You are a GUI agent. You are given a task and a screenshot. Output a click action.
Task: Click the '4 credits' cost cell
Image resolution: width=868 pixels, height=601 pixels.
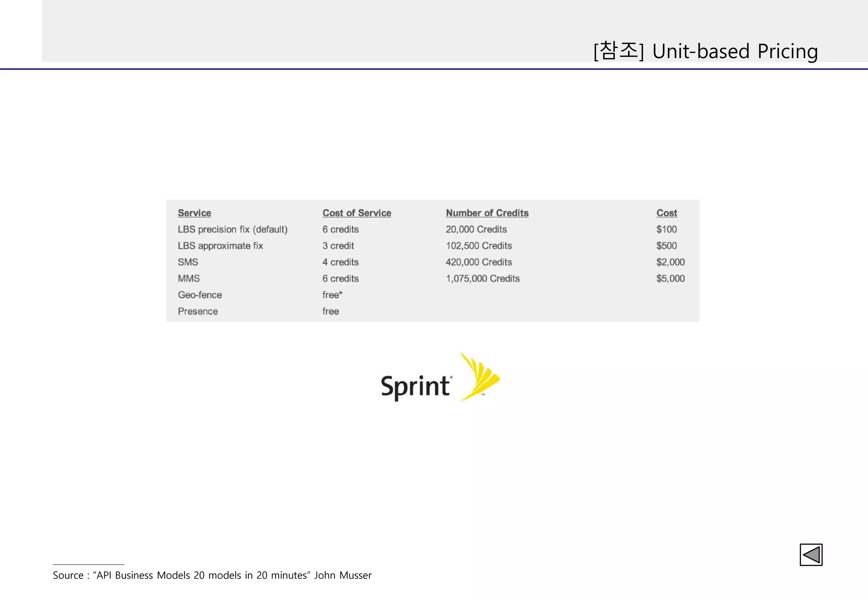(x=340, y=262)
